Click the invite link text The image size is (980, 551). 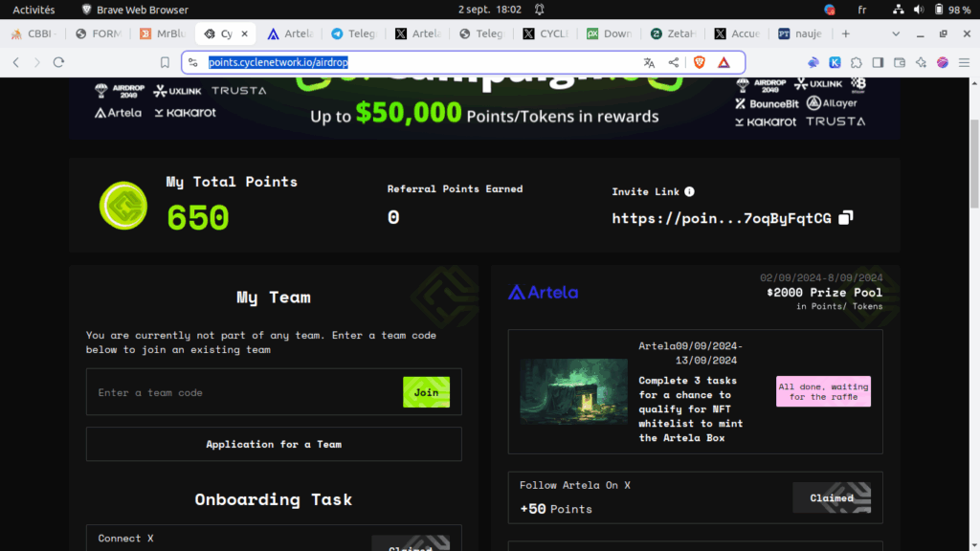point(722,218)
